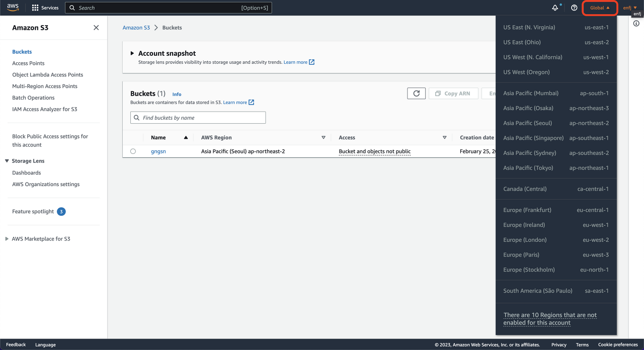Open the Terms footer link
The image size is (644, 350).
coord(582,345)
